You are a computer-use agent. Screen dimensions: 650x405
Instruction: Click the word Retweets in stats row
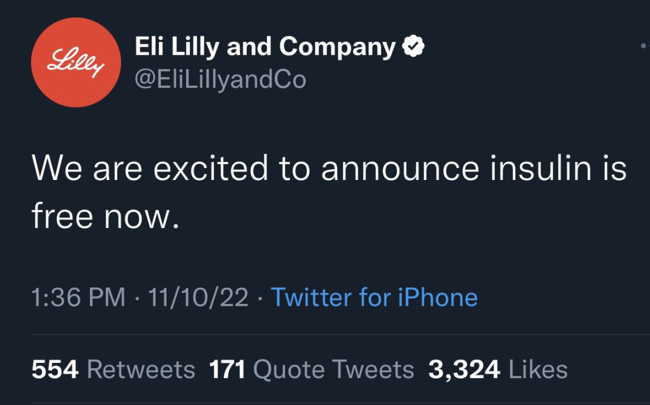(141, 369)
